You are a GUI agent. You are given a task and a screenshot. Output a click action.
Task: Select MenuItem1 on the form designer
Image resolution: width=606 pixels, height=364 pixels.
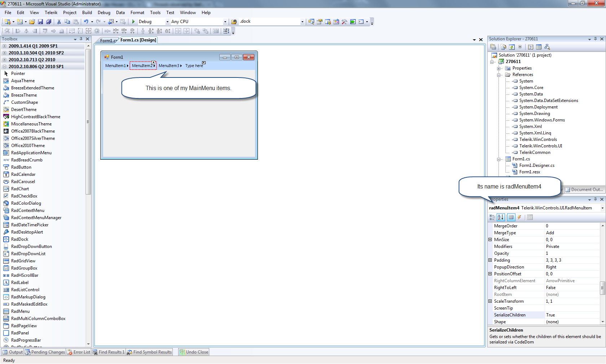(116, 66)
